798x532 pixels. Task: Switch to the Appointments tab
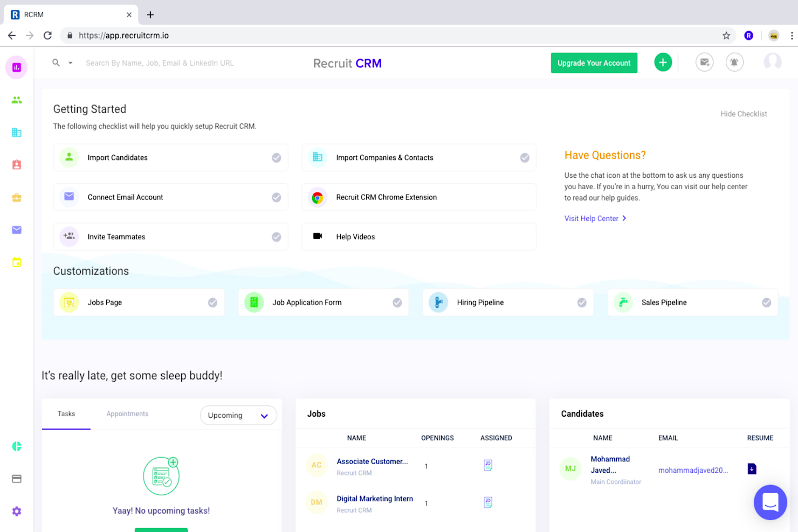click(x=127, y=414)
